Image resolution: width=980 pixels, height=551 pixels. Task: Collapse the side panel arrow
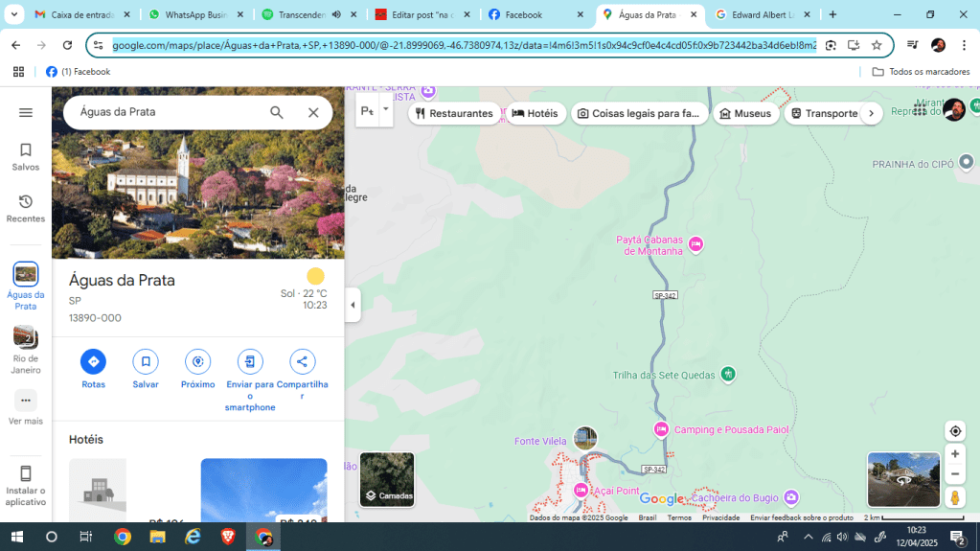(353, 305)
